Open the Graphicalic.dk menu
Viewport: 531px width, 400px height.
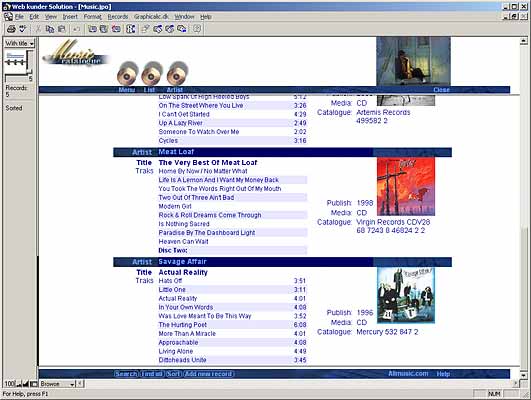point(151,17)
